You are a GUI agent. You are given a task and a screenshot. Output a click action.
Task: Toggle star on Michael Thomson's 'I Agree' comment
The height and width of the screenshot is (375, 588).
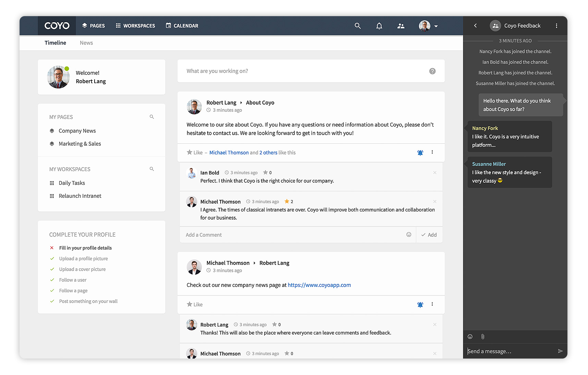click(287, 202)
